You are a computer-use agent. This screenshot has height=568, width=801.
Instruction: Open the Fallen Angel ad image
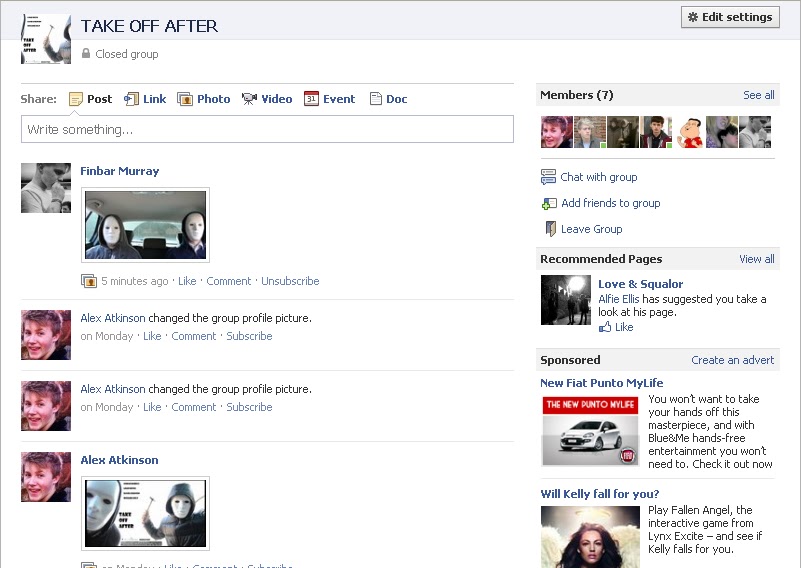590,537
